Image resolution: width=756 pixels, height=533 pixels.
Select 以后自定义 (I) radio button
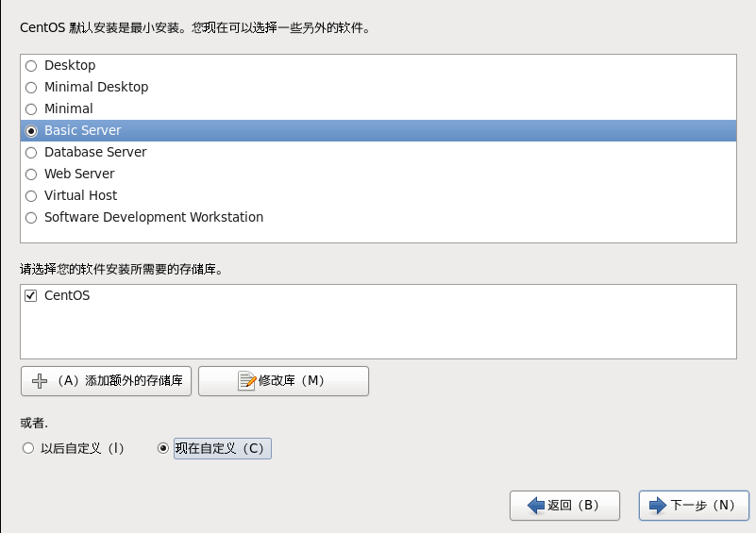point(28,449)
